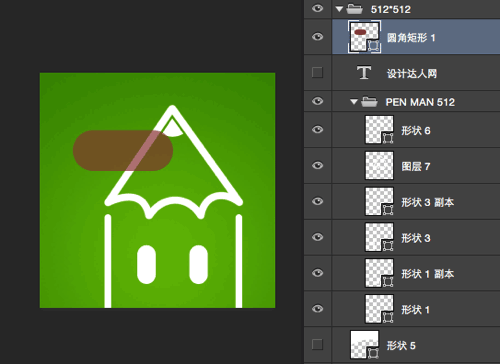Click the right white eye of pencil character
The height and width of the screenshot is (364, 500).
[199, 265]
